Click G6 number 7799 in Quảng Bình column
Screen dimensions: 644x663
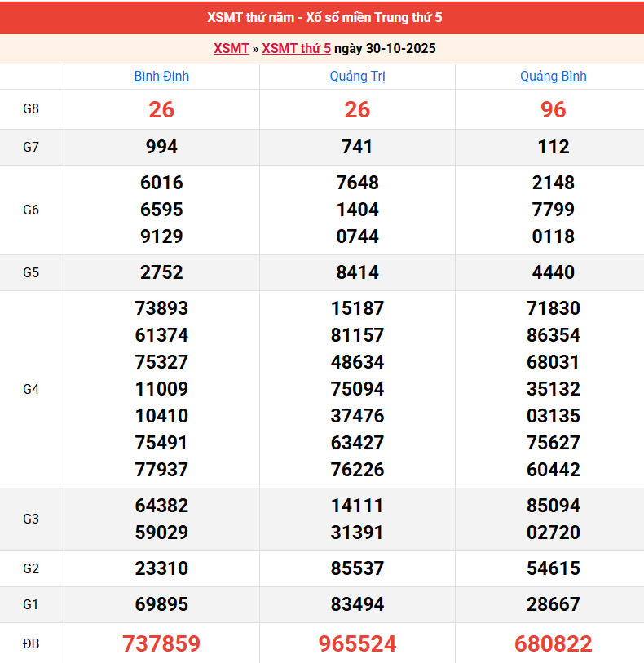[x=553, y=210]
